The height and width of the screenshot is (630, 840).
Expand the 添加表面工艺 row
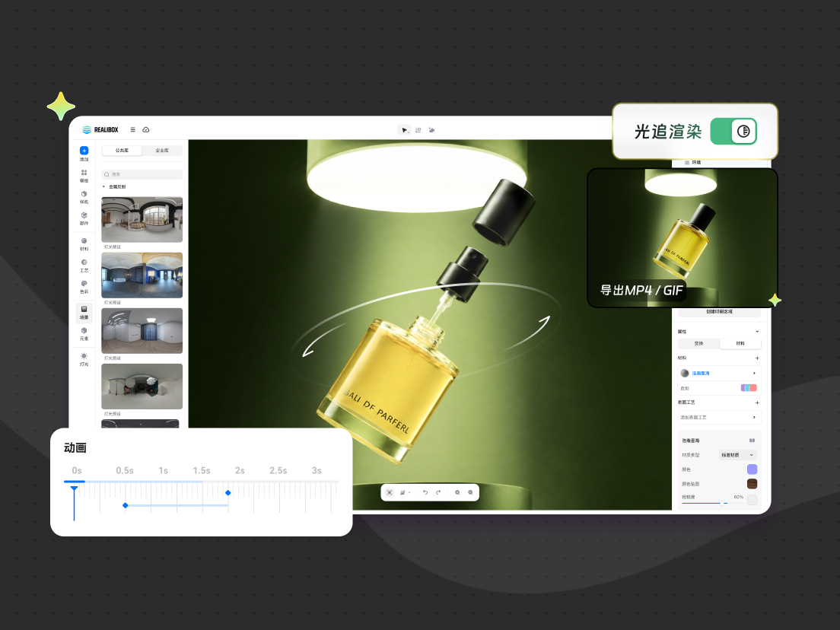pyautogui.click(x=719, y=417)
